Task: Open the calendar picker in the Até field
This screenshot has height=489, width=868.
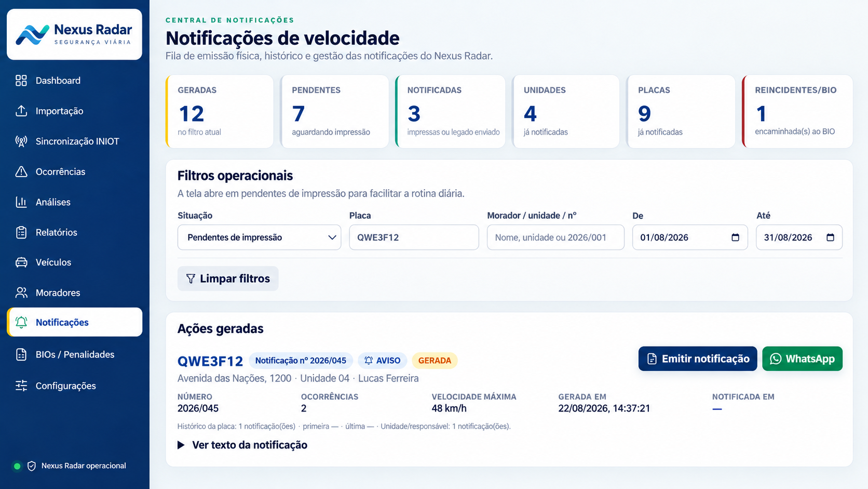Action: click(x=830, y=237)
